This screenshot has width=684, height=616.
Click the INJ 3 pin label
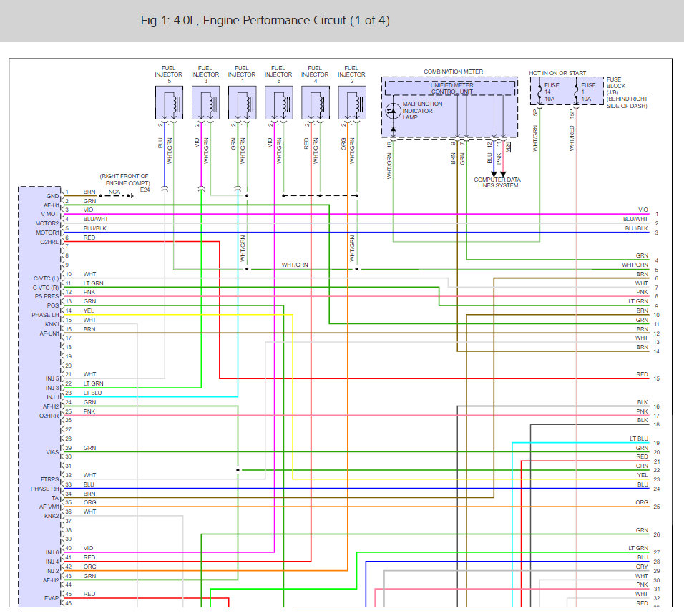(52, 388)
